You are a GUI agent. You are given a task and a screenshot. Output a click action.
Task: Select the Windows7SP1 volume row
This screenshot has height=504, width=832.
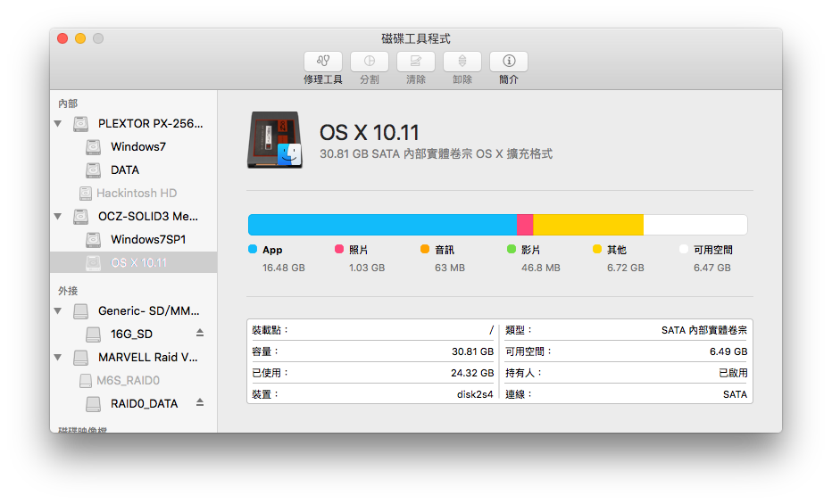(x=134, y=240)
